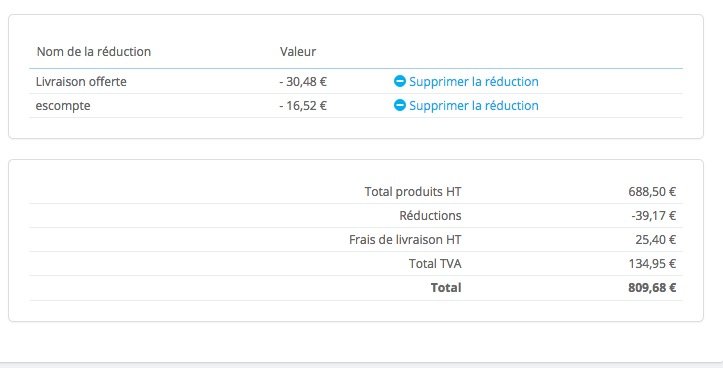Select the 809,68 € grand total
This screenshot has width=723, height=368.
[652, 288]
